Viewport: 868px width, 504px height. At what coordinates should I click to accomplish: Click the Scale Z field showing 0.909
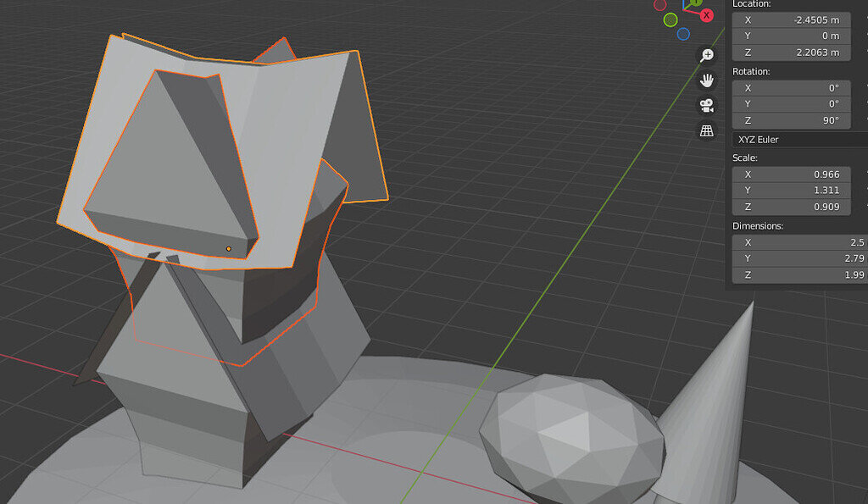pyautogui.click(x=792, y=207)
